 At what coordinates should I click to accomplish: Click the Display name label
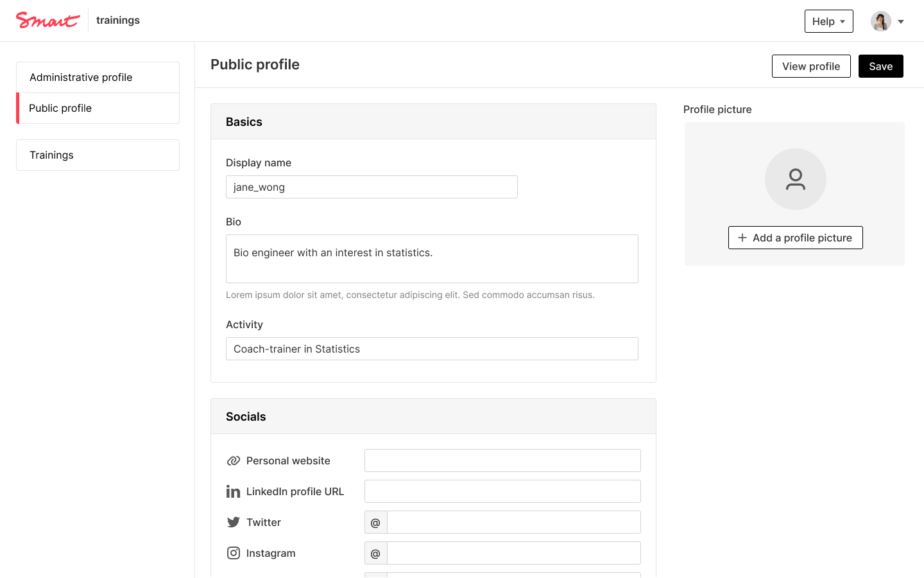(259, 162)
